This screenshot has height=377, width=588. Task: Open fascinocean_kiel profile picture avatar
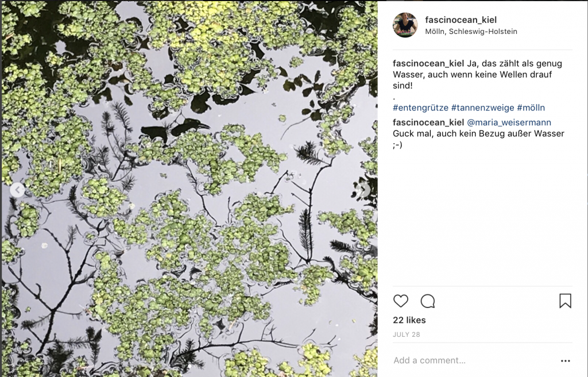(x=405, y=25)
